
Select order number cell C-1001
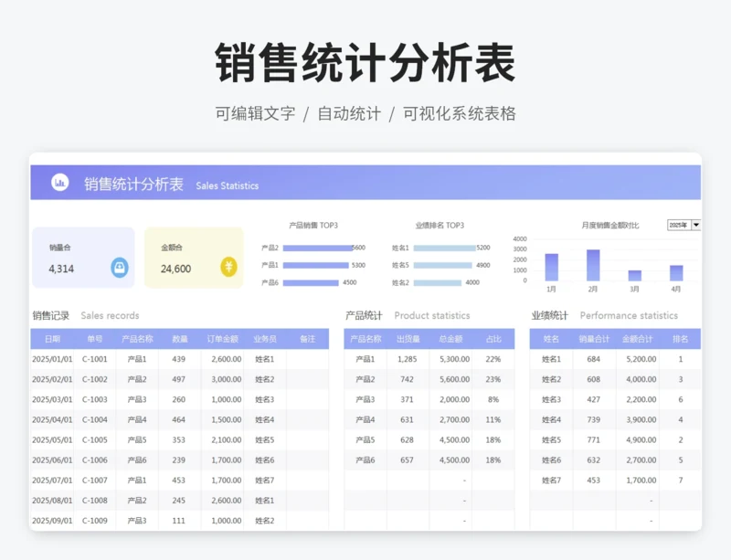click(95, 359)
